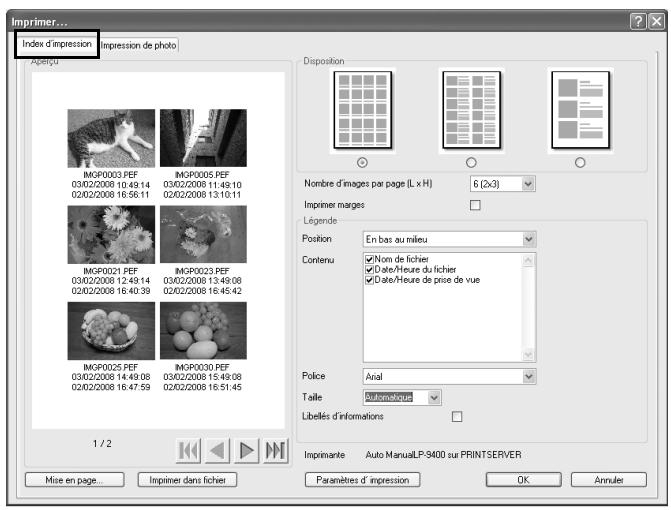Select the cat photo IMGP0003.PEF
Image resolution: width=671 pixels, height=510 pixels.
pos(111,138)
